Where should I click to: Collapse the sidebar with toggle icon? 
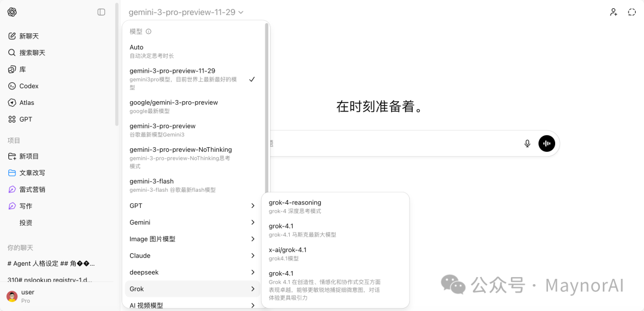coord(101,13)
